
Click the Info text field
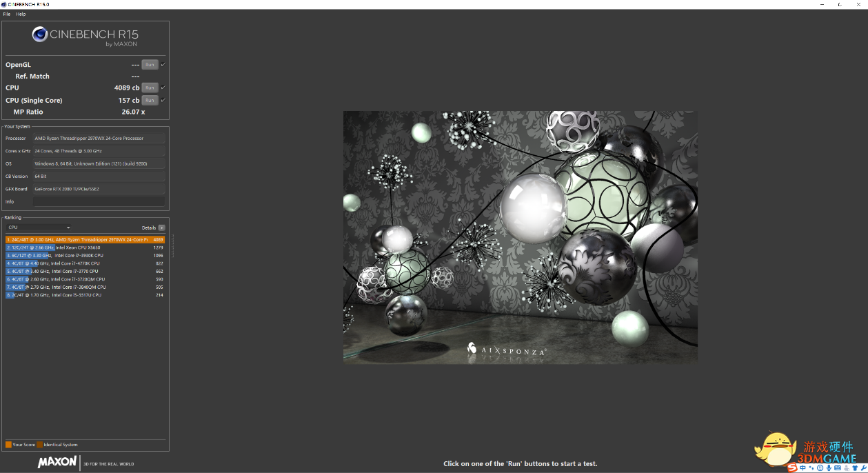click(99, 201)
